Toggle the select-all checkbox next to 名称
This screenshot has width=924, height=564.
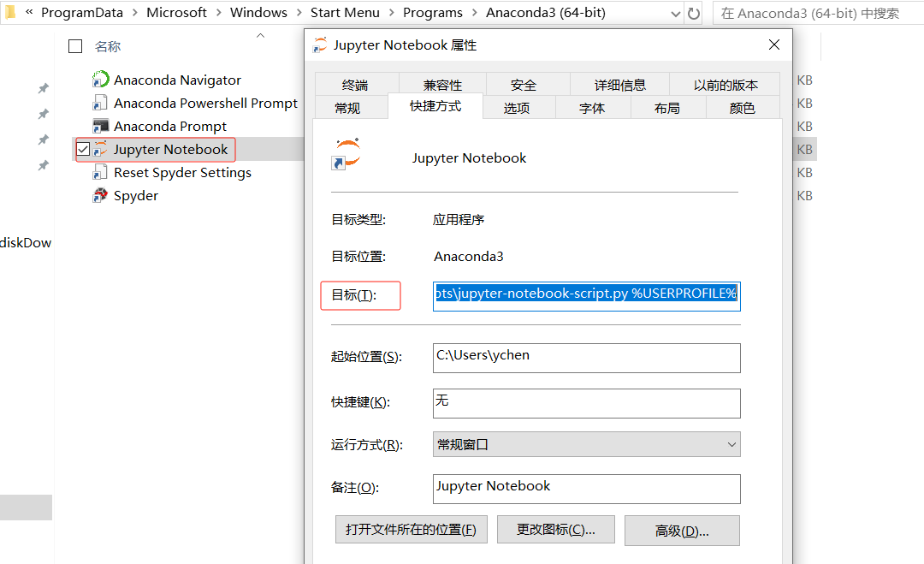(75, 46)
